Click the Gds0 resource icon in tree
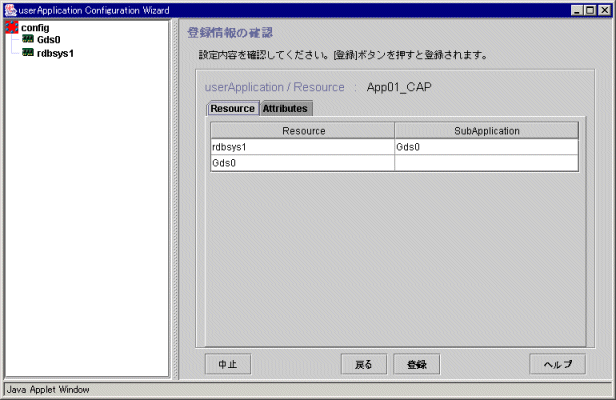This screenshot has height=400, width=616. pos(28,39)
